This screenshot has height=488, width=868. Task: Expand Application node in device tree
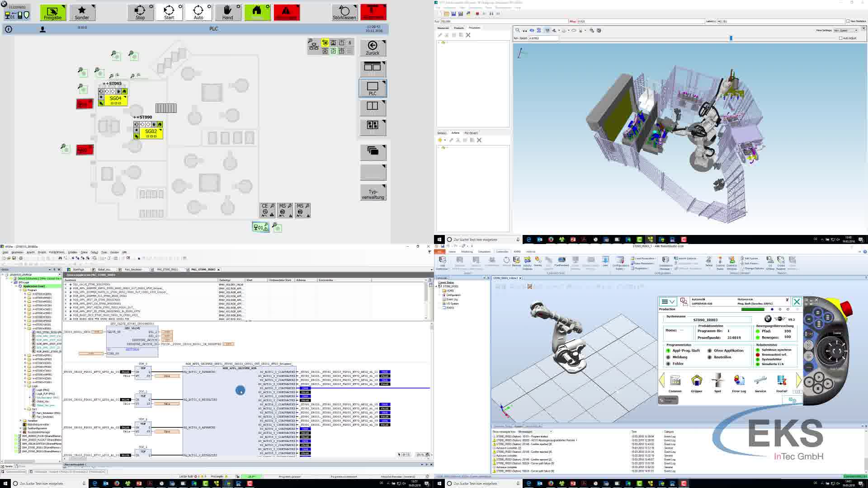pos(17,286)
